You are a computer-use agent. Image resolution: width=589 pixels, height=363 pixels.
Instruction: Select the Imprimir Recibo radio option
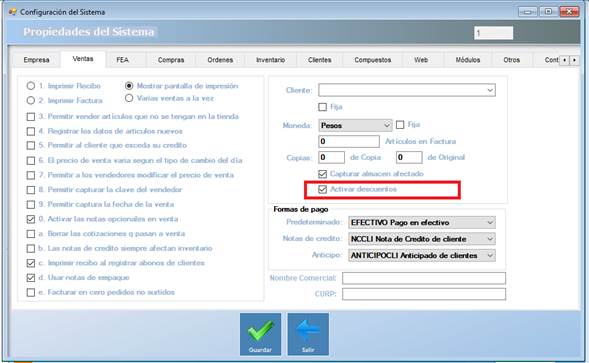(30, 86)
